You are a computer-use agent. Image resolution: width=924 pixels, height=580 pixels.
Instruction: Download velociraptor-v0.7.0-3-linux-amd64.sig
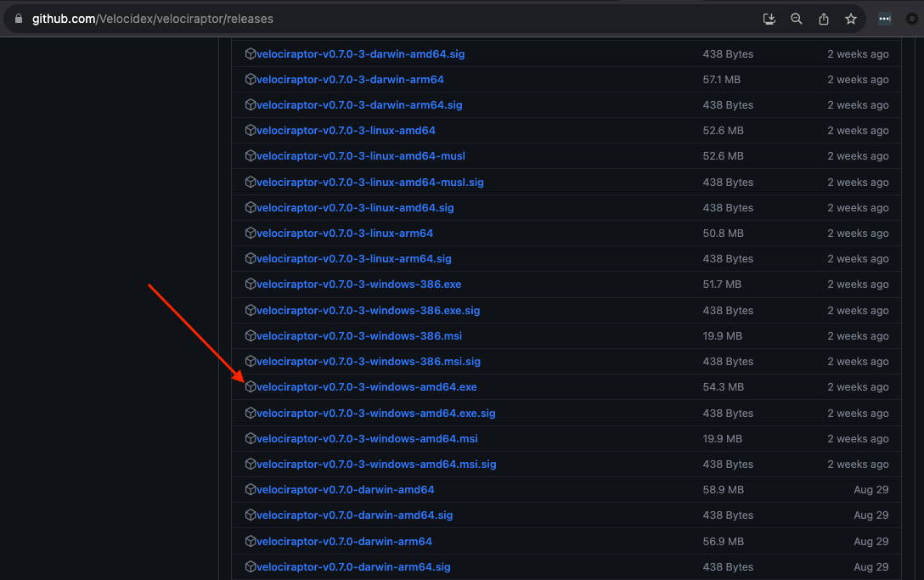[355, 207]
